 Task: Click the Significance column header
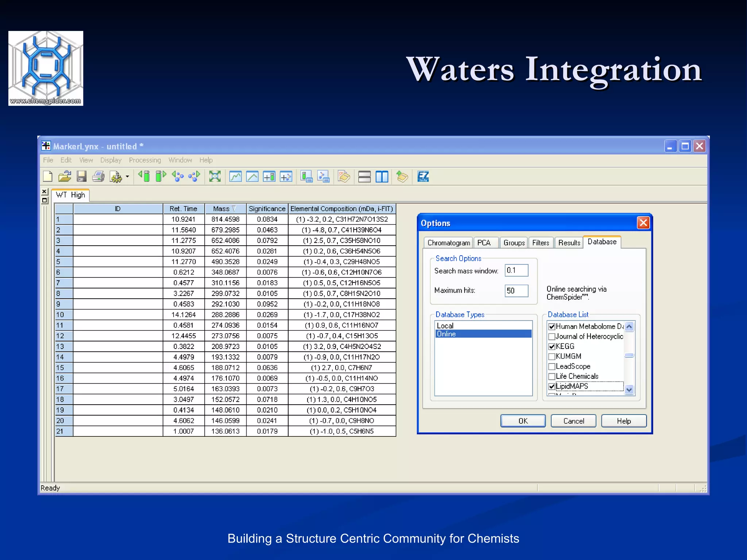[267, 209]
